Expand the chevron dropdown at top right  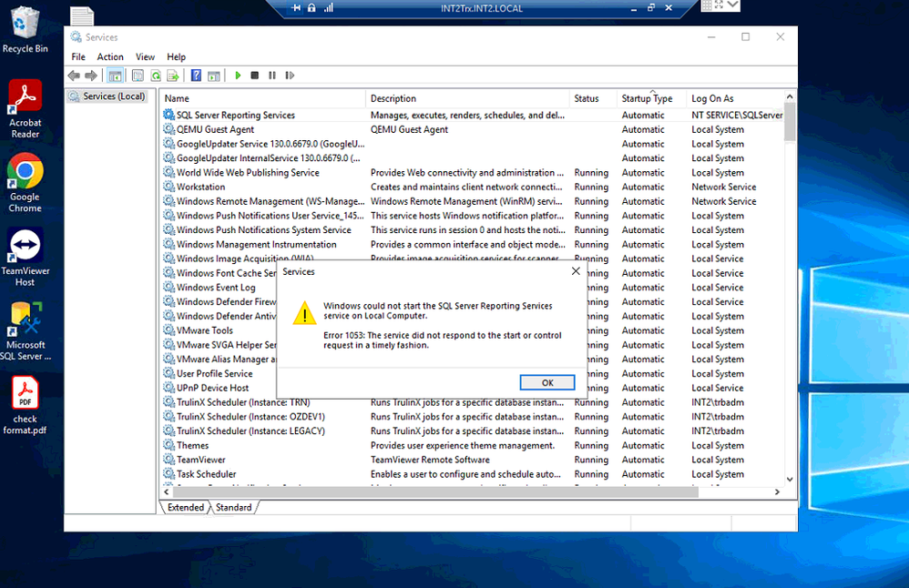coord(733,5)
